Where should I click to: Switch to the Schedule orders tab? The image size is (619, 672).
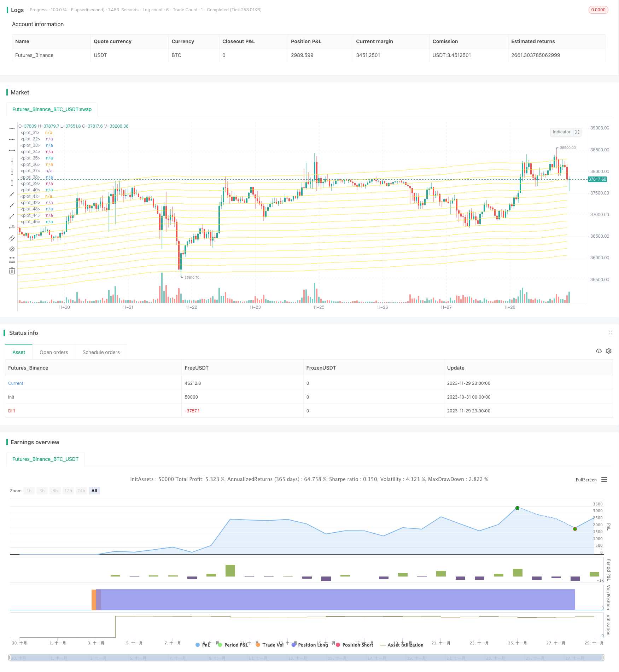[x=101, y=352]
